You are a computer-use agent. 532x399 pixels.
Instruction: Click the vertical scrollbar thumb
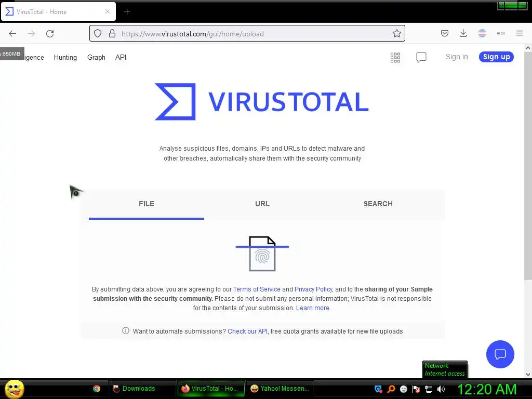point(528,166)
